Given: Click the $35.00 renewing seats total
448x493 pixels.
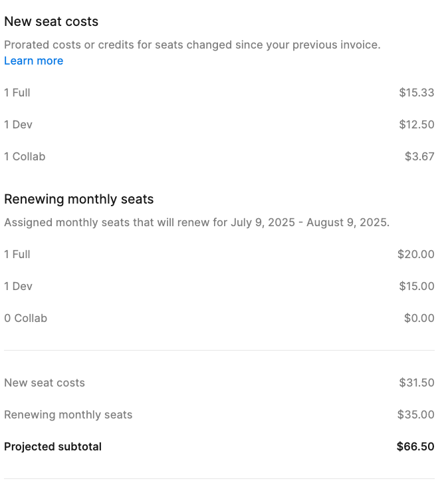Looking at the screenshot, I should coord(415,414).
